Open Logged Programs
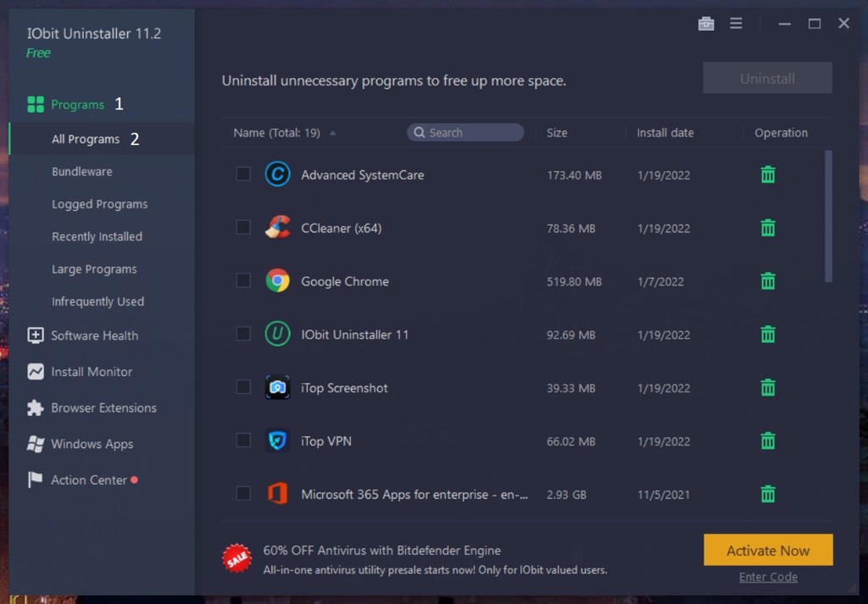 [x=102, y=204]
